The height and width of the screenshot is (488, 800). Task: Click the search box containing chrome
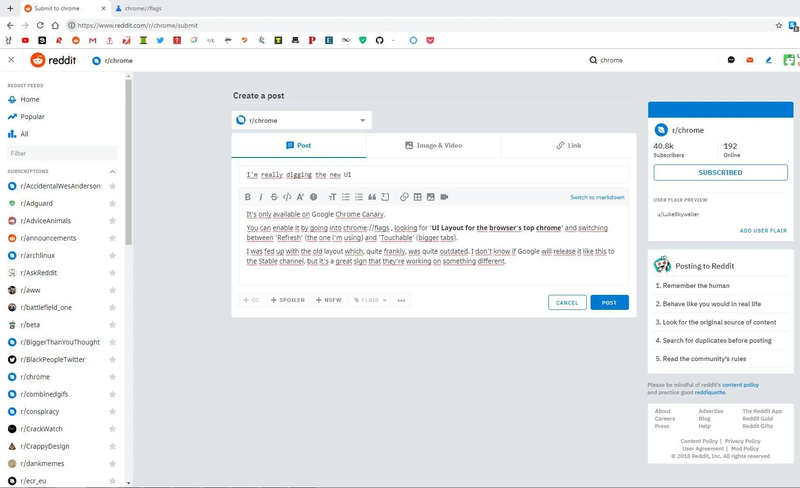(653, 60)
